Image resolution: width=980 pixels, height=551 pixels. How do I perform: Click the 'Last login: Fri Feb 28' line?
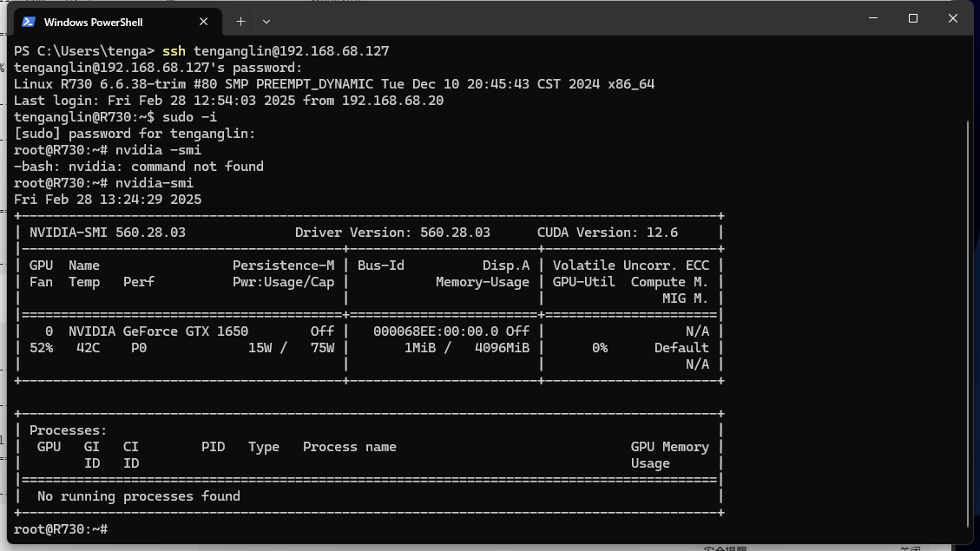pyautogui.click(x=229, y=101)
